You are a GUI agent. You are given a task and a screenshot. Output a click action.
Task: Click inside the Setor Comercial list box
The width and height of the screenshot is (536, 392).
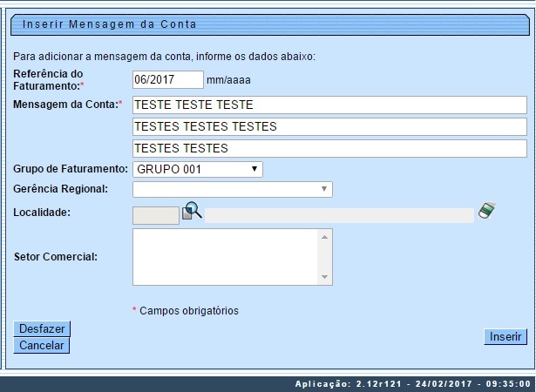[225, 256]
